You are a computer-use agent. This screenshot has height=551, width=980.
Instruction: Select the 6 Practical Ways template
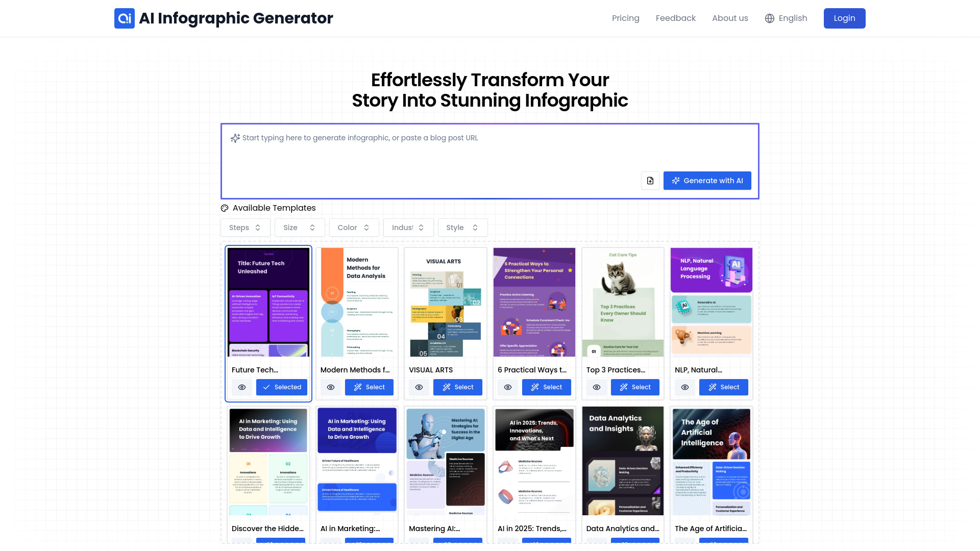[546, 387]
